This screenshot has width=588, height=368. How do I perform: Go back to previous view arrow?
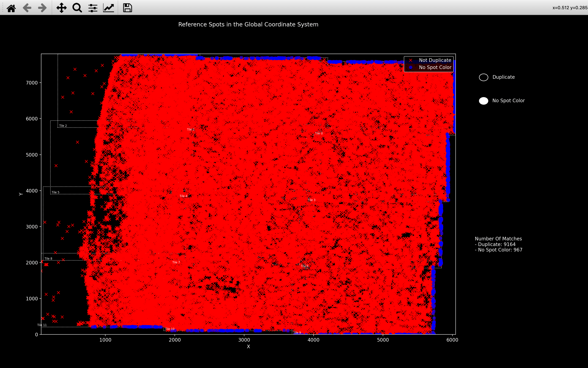click(27, 8)
